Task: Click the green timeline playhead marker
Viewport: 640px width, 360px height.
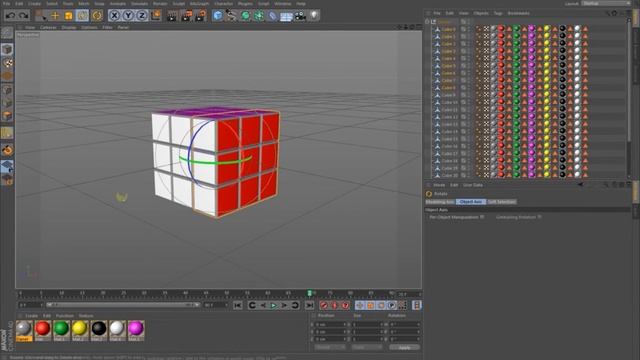Action: coord(309,293)
